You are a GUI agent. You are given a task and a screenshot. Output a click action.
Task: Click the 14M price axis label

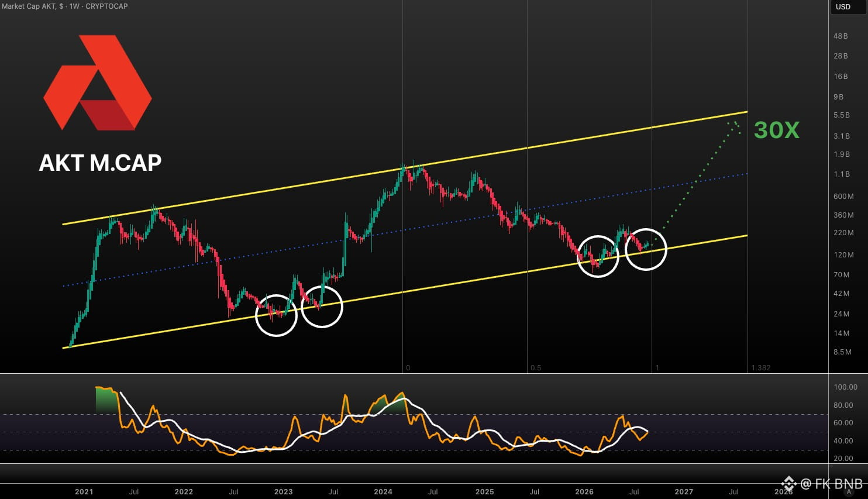pos(842,333)
